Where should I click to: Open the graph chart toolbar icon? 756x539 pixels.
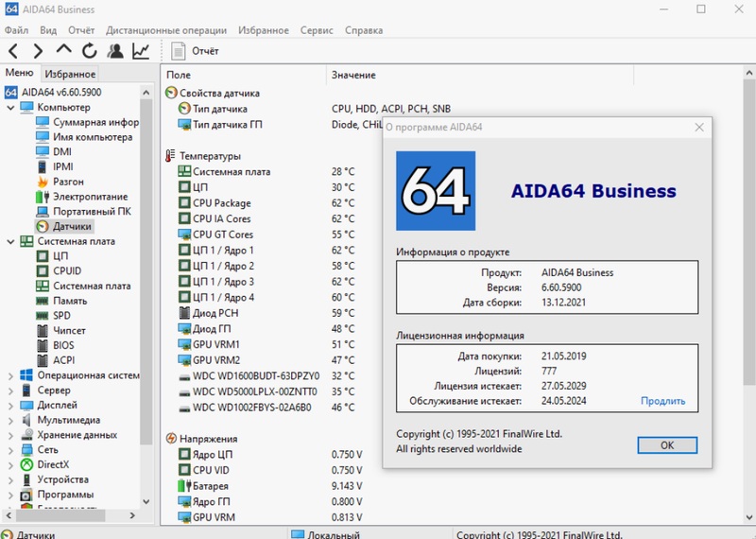(141, 51)
